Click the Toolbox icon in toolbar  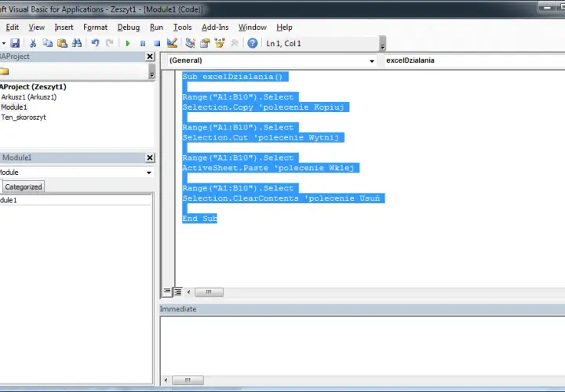click(x=235, y=43)
